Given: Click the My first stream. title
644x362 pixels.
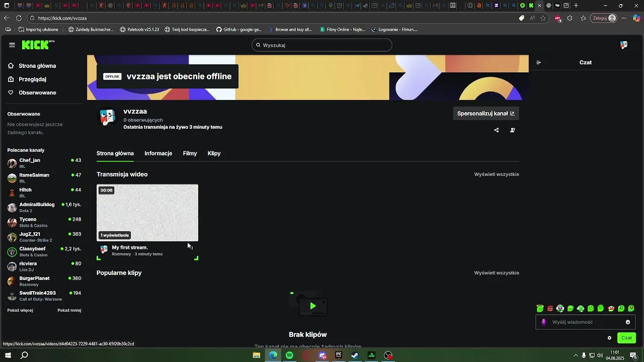Looking at the screenshot, I should point(130,247).
